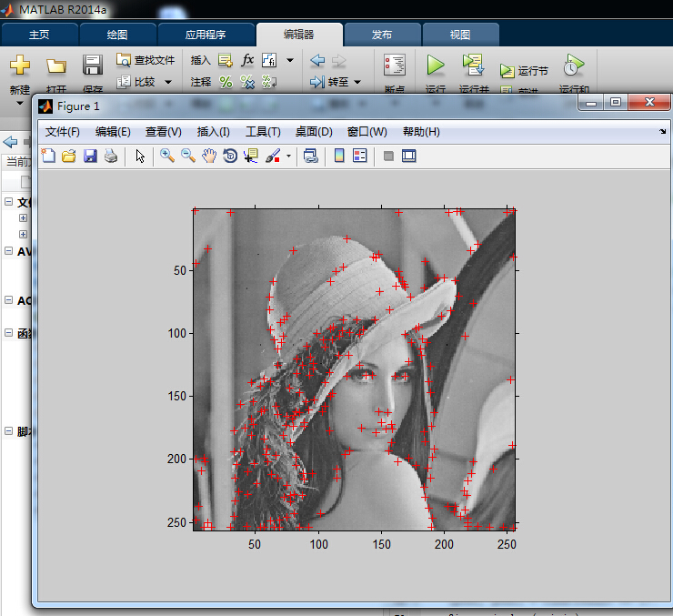The width and height of the screenshot is (673, 616).
Task: Click New Figure icon in figure toolbar
Action: click(x=48, y=156)
